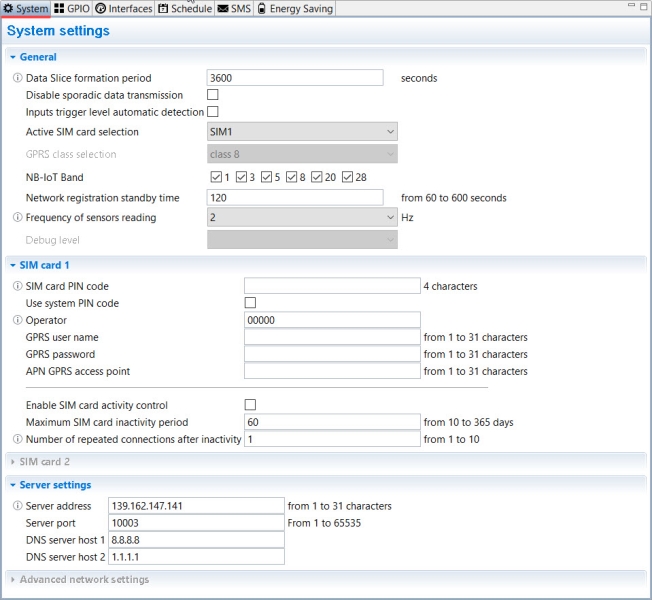Click Number of repeated connections field
The width and height of the screenshot is (652, 600).
pos(332,439)
